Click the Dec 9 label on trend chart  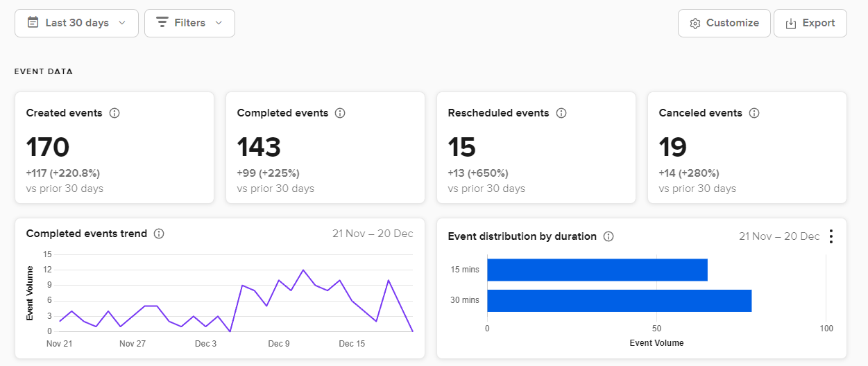(279, 344)
